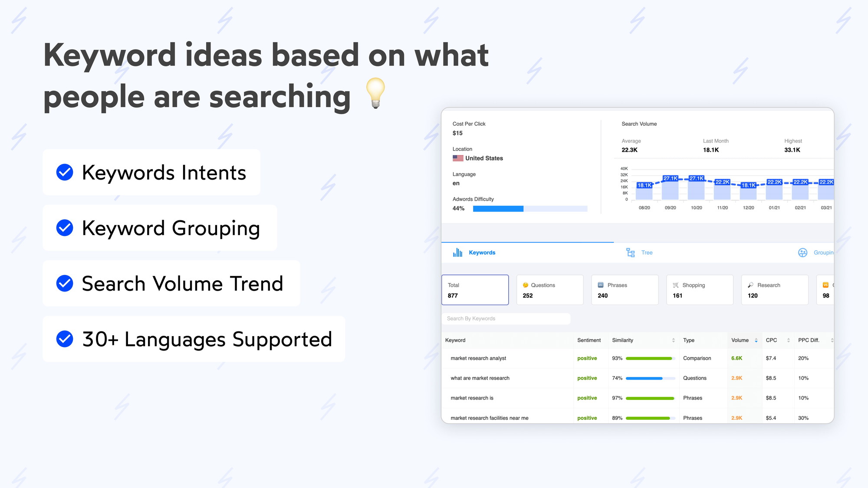This screenshot has height=488, width=868.
Task: Expand the CPC sort dropdown arrow
Action: pos(788,340)
